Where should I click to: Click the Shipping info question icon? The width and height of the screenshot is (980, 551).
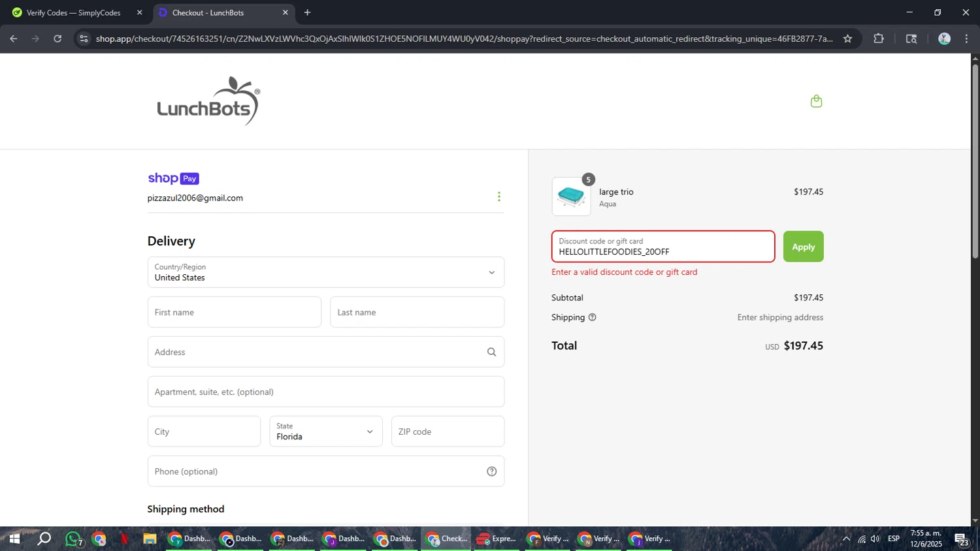coord(593,317)
